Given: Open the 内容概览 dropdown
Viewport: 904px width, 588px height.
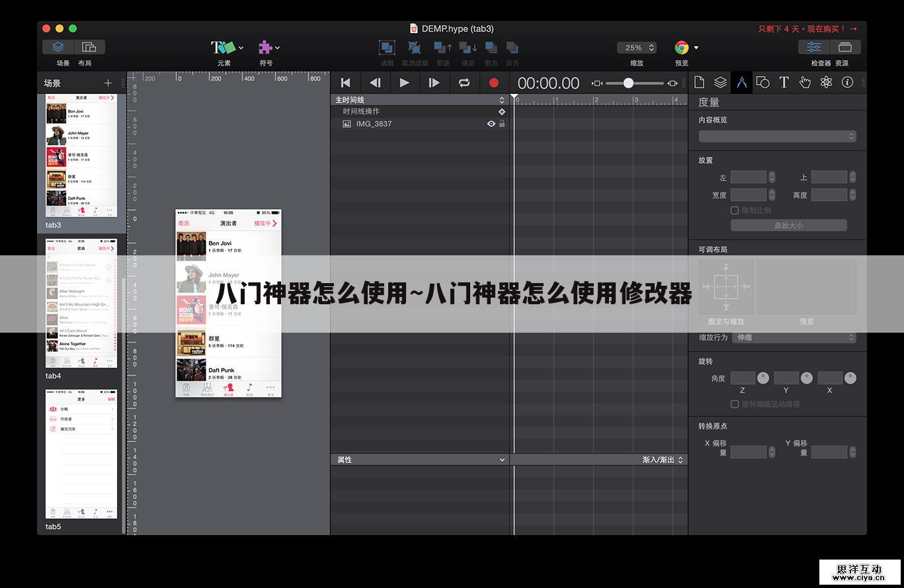Looking at the screenshot, I should pos(778,136).
